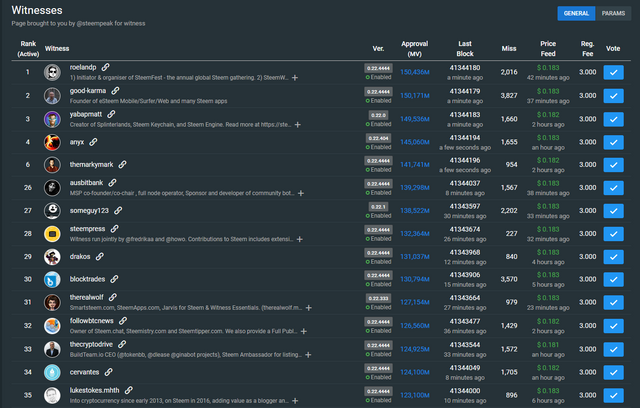Click miss count 3,827 for good-karma
The width and height of the screenshot is (640, 408).
(509, 95)
